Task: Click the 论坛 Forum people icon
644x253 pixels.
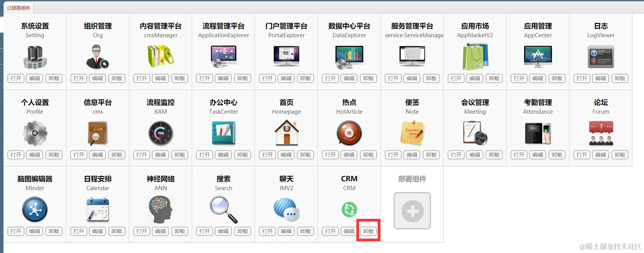Action: click(x=601, y=133)
